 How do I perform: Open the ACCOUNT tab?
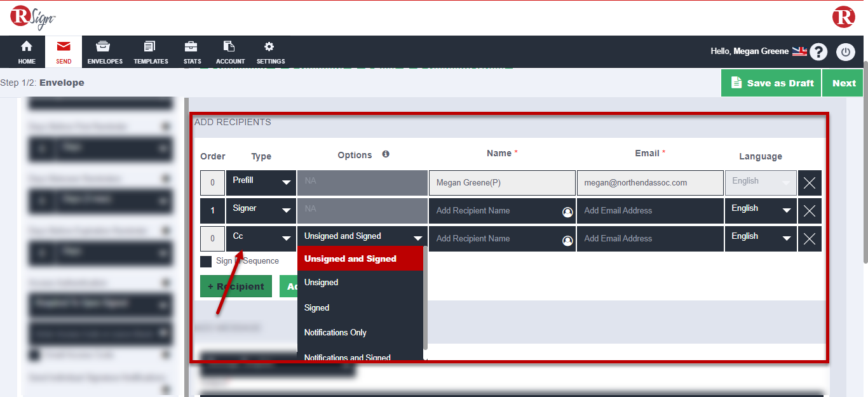(230, 52)
